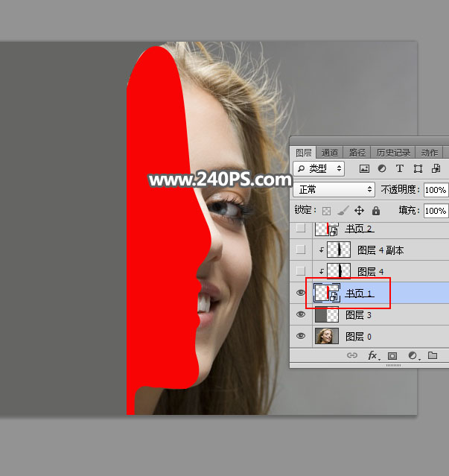Switch to the 通道 tab
The width and height of the screenshot is (449, 476).
tap(329, 153)
